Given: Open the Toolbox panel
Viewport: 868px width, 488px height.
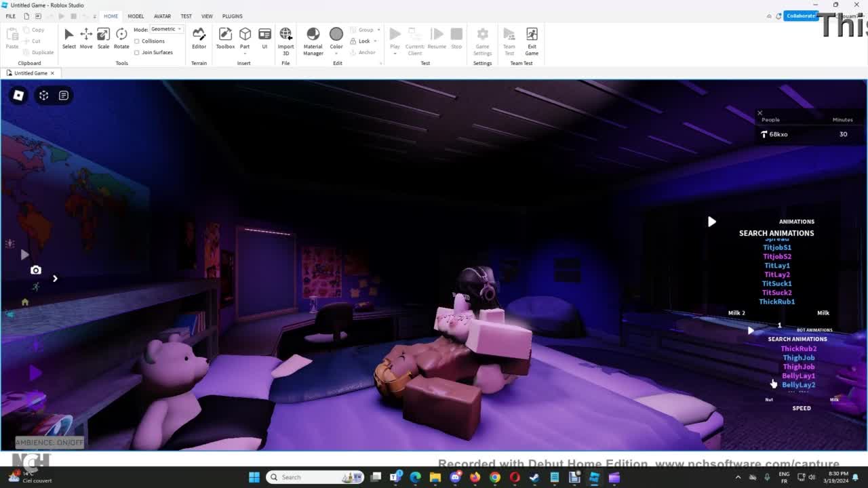Looking at the screenshot, I should click(225, 38).
